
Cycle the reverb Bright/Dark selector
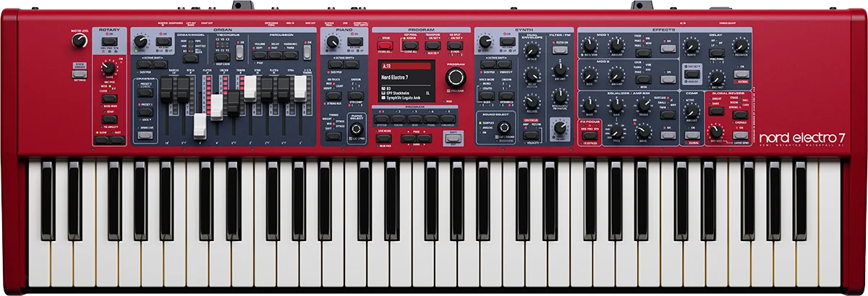pos(717,111)
